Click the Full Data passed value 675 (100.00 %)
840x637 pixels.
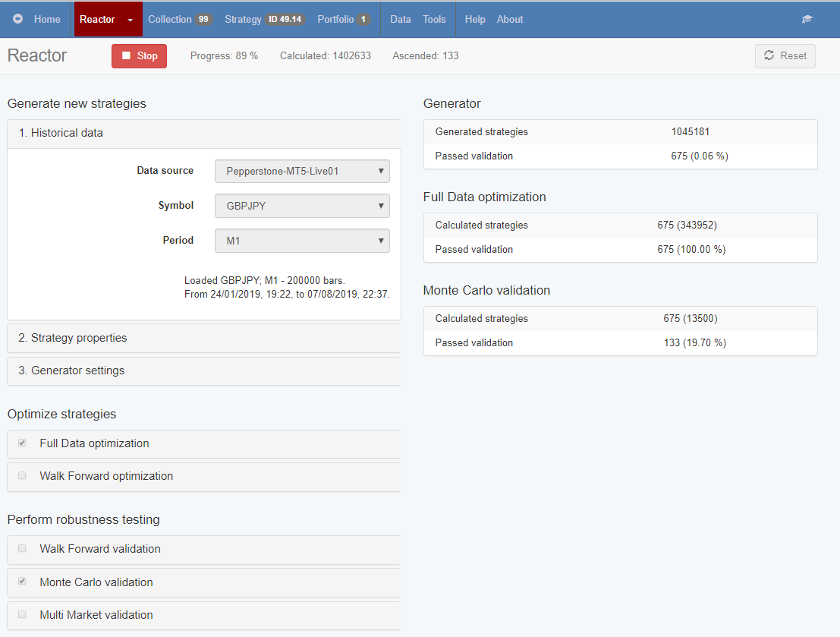tap(691, 249)
